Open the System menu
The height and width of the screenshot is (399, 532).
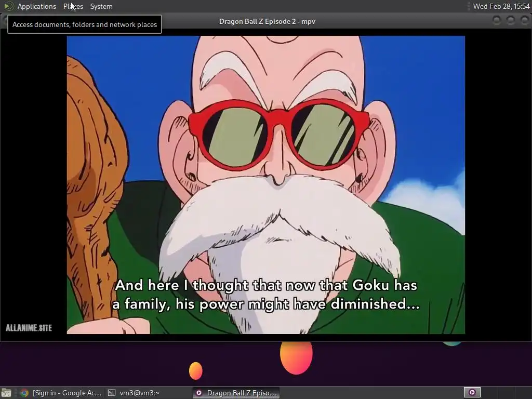(x=101, y=6)
